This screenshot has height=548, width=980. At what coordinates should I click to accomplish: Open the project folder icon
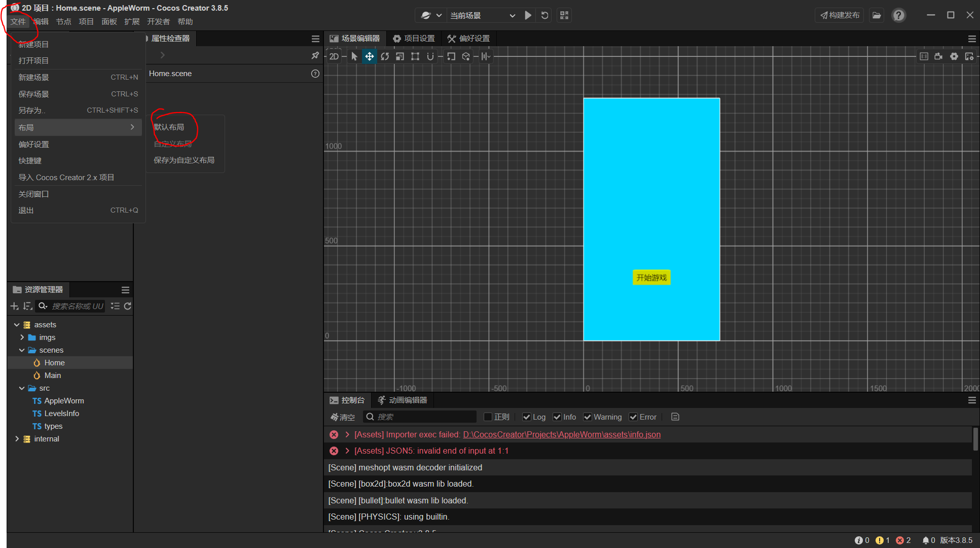[877, 15]
